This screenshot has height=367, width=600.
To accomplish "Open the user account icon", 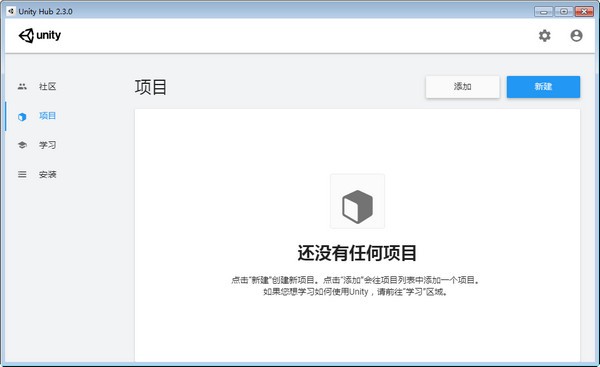I will tap(576, 36).
